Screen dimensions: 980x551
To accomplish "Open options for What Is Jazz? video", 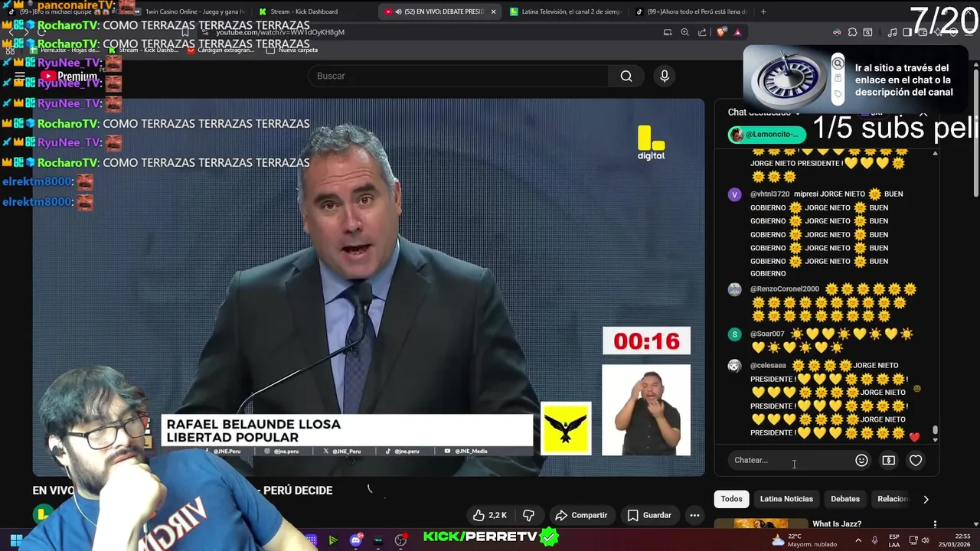I will tap(935, 524).
